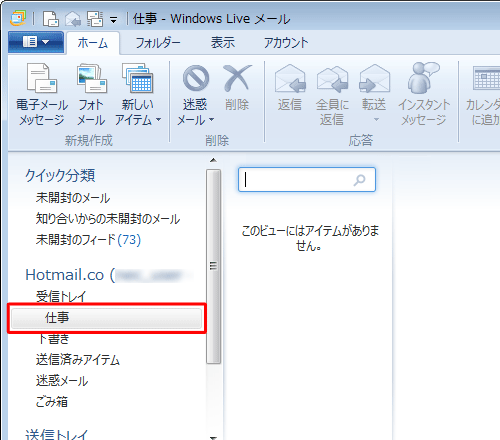Click the new message quick access icon
Image resolution: width=500 pixels, height=440 pixels.
[x=51, y=19]
